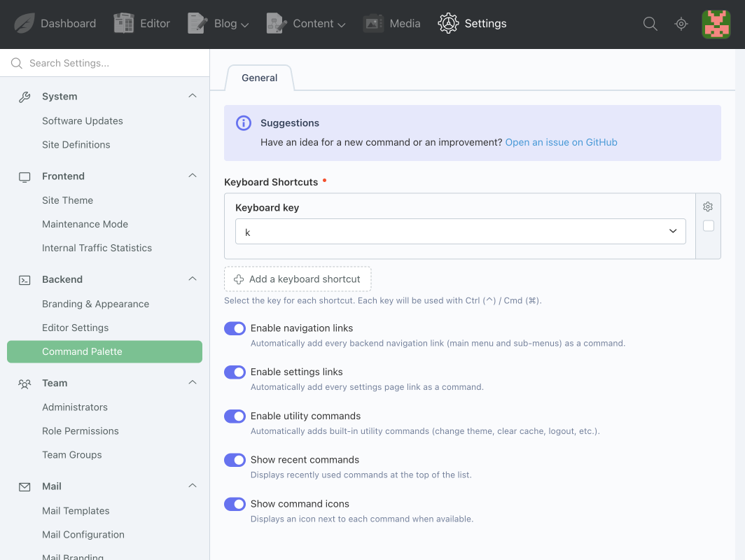Select Command Palette in sidebar

pyautogui.click(x=104, y=351)
